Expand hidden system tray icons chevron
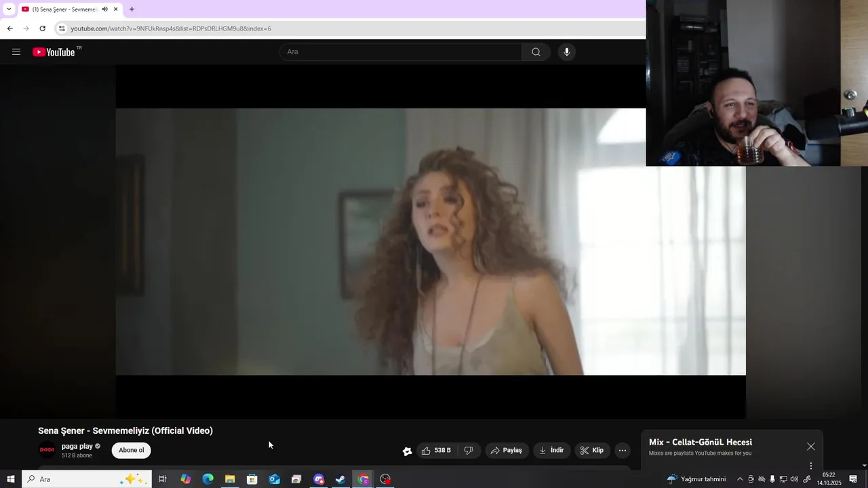The width and height of the screenshot is (868, 488). click(x=740, y=479)
